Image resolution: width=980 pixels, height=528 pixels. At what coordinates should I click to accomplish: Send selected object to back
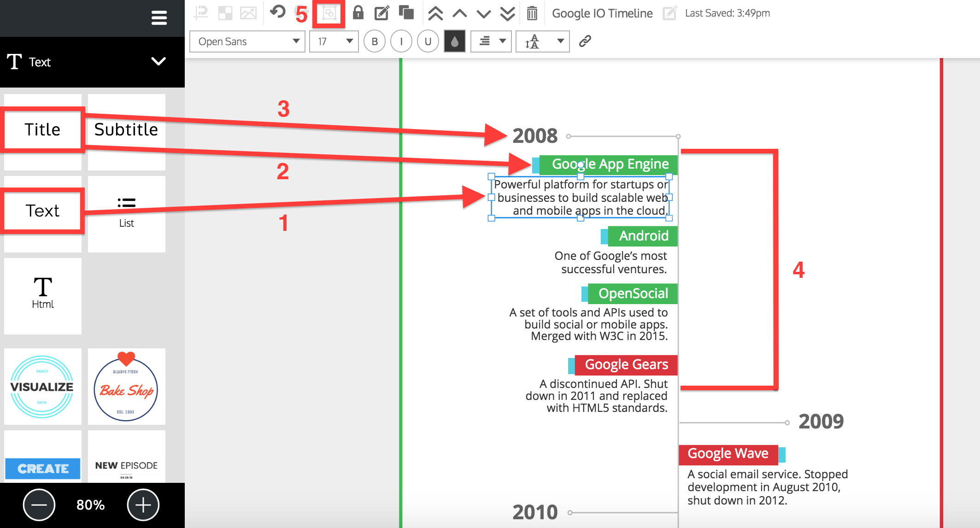point(507,13)
